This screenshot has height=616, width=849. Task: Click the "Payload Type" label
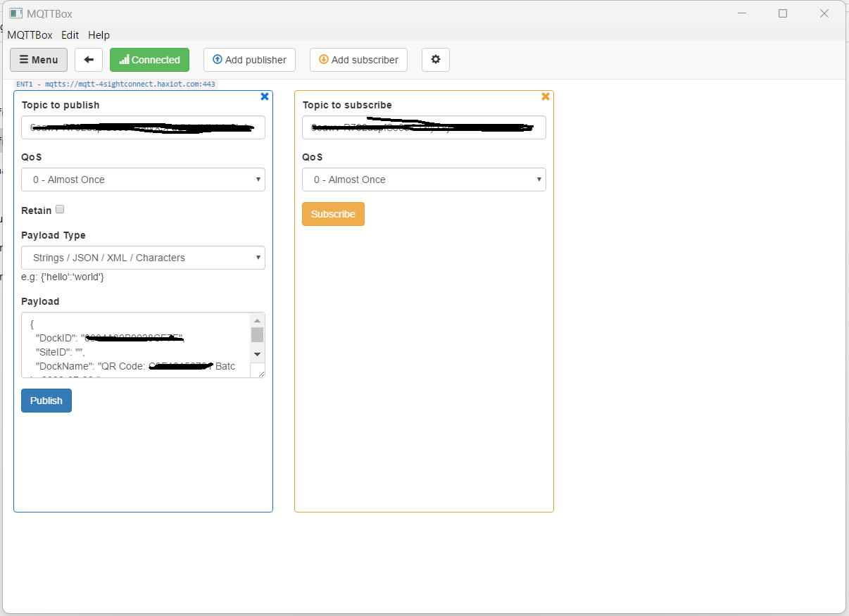click(x=54, y=235)
